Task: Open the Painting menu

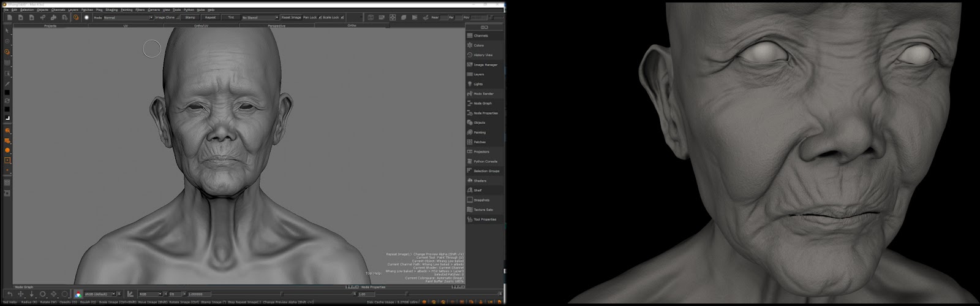Action: (127, 10)
